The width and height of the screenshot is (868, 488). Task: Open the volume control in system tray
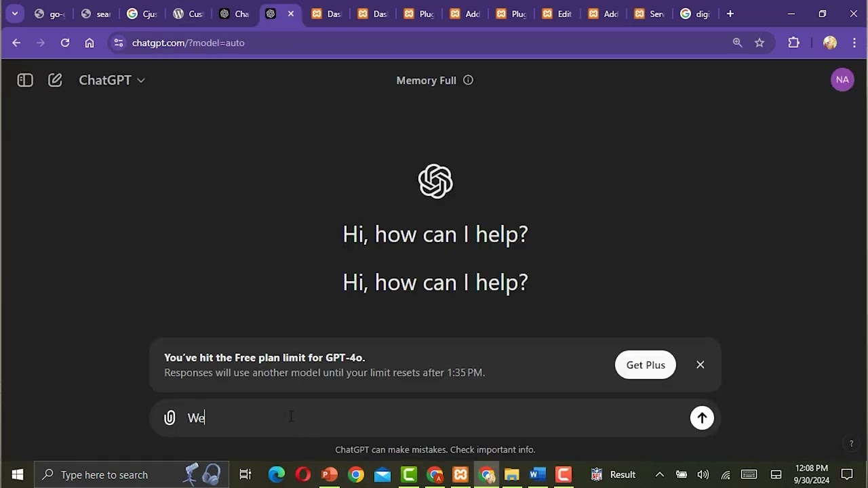[703, 474]
